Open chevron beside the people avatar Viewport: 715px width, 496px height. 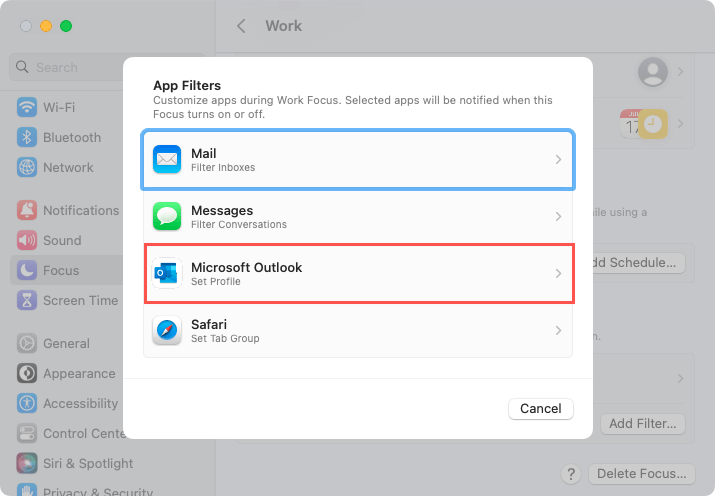[680, 72]
